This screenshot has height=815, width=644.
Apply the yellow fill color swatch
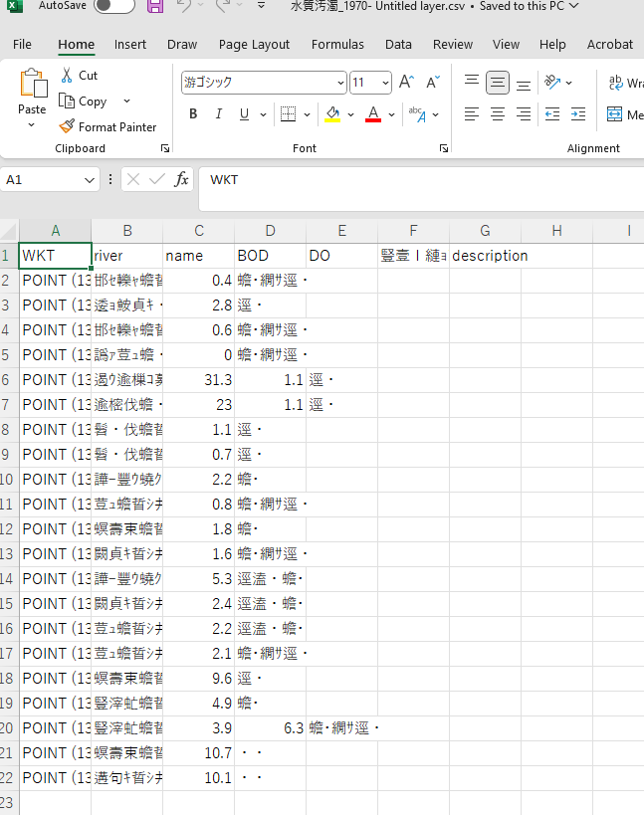point(332,114)
